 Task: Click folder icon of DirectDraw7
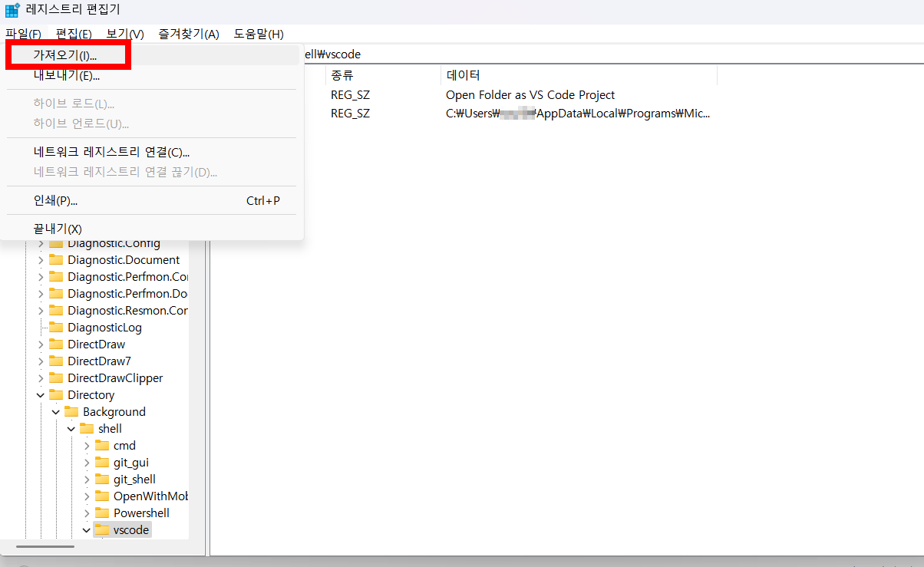[x=56, y=361]
